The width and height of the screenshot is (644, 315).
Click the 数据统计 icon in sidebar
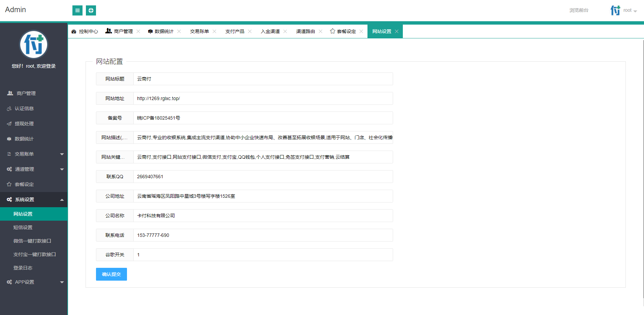click(9, 139)
